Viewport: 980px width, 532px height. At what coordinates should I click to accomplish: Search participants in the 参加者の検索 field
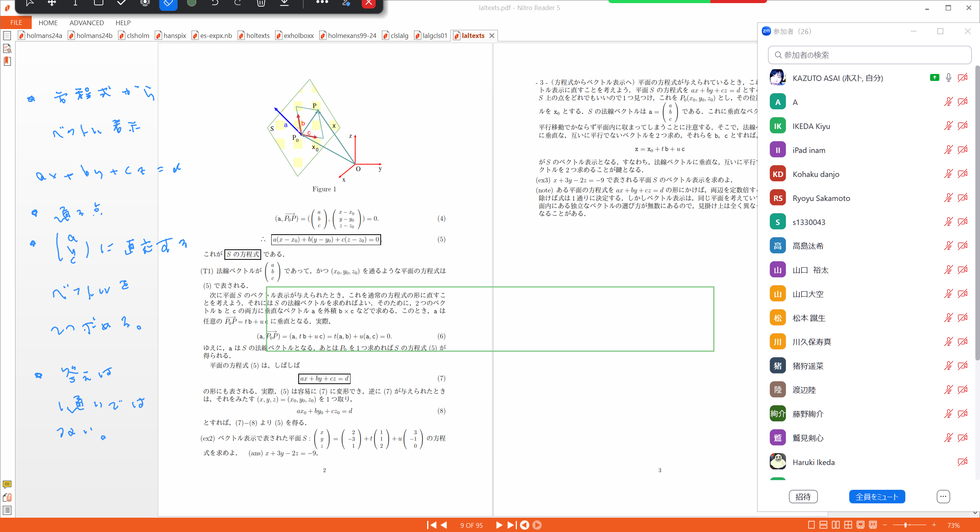coord(869,55)
